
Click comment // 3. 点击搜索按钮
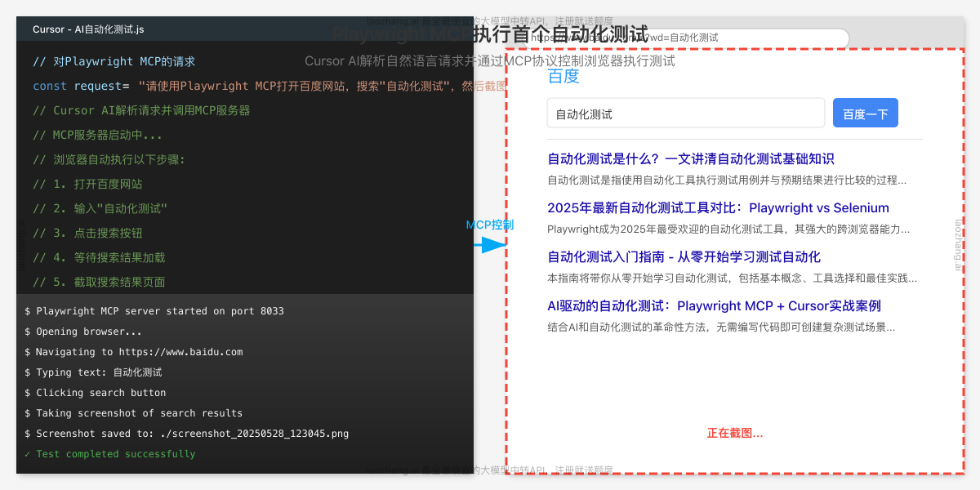(x=87, y=233)
